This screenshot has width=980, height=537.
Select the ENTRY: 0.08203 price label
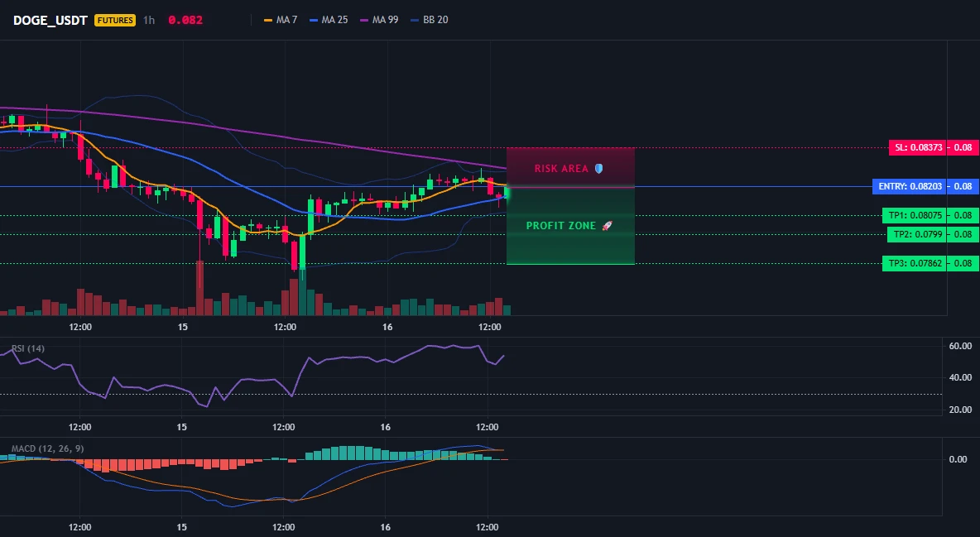tap(910, 186)
